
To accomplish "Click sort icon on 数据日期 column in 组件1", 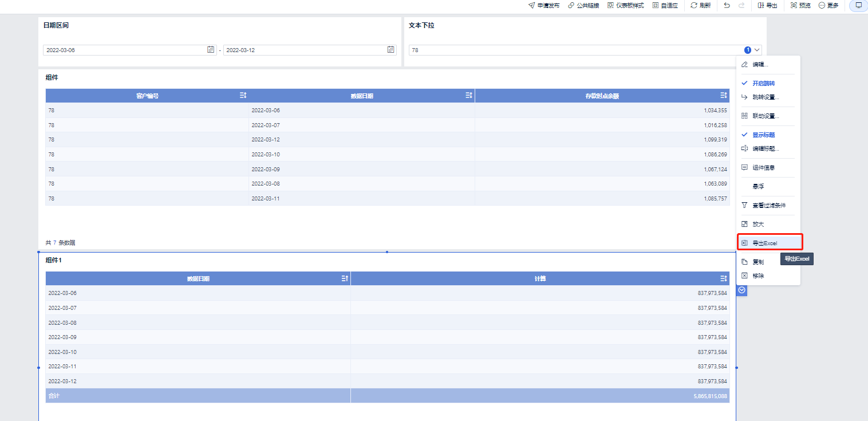I will [x=345, y=278].
